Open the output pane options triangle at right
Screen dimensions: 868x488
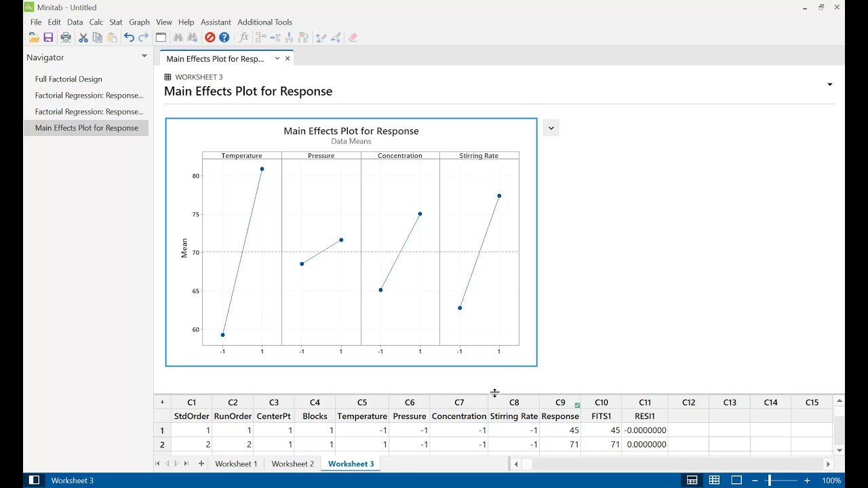(x=829, y=85)
